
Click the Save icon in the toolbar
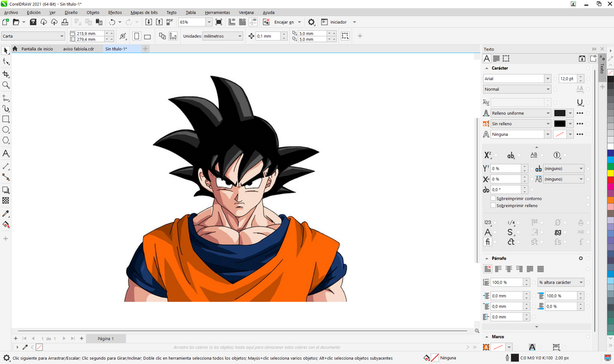[x=33, y=22]
